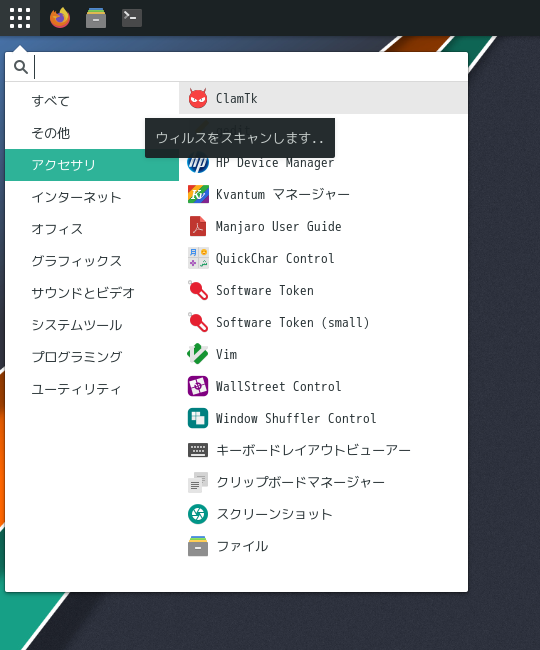Select the グラフィックス category
This screenshot has height=650, width=540.
coord(92,261)
